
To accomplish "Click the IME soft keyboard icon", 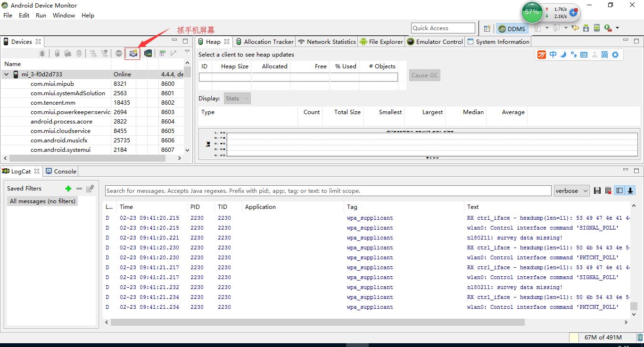I will click(584, 55).
